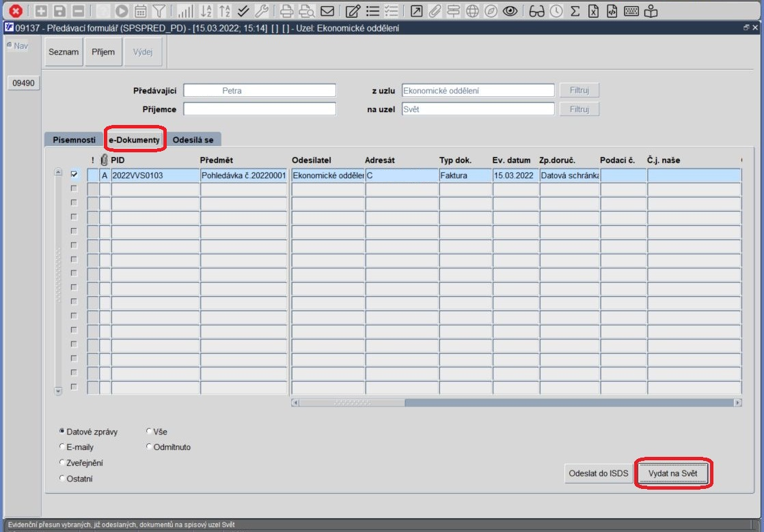Click the eye view toolbar icon
The width and height of the screenshot is (764, 532).
pyautogui.click(x=510, y=11)
